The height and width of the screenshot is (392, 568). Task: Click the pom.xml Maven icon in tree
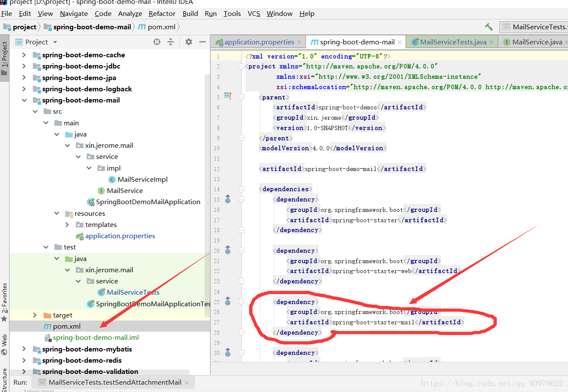47,327
